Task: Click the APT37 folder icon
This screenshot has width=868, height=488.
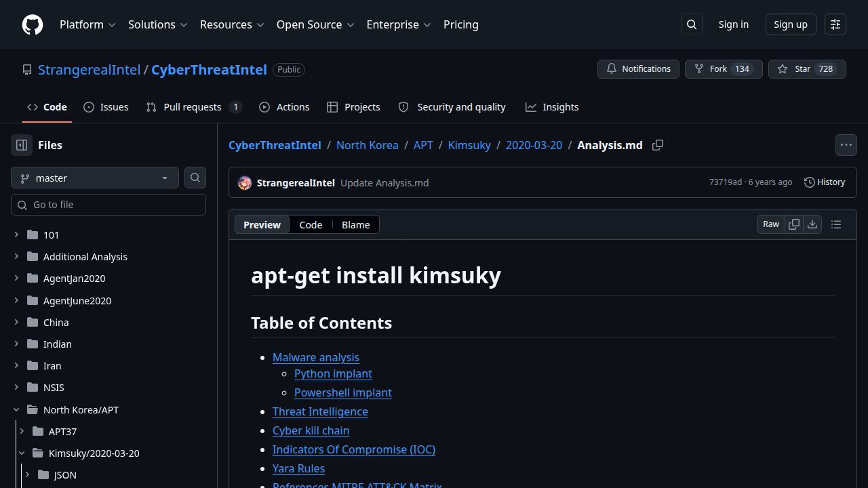Action: (x=38, y=431)
